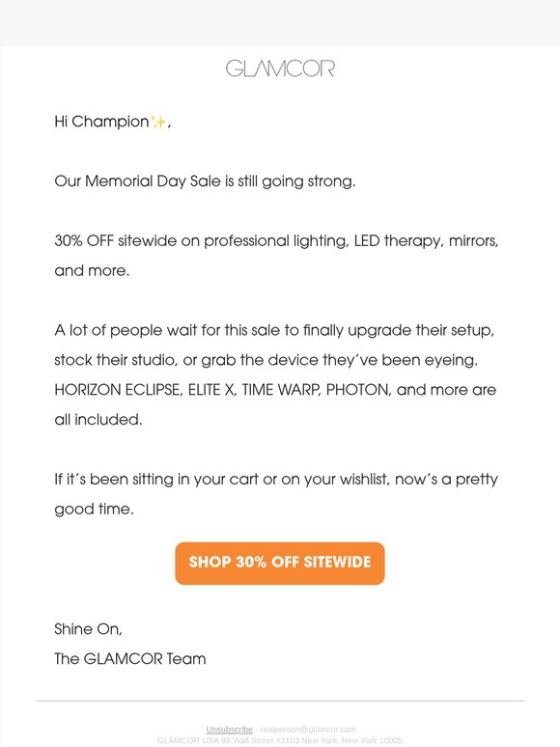Click The GLAMCOR Team signature

click(x=130, y=659)
